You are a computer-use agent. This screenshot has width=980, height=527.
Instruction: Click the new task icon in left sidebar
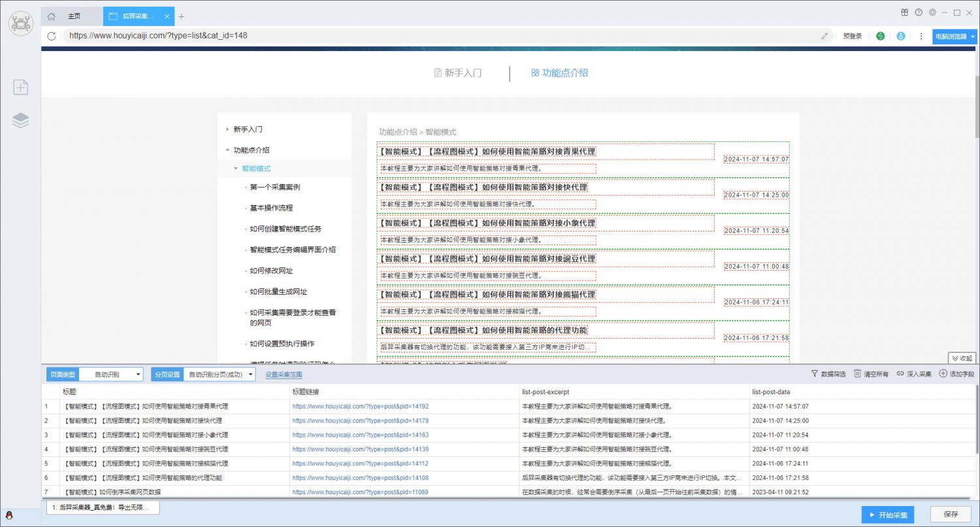[x=20, y=87]
